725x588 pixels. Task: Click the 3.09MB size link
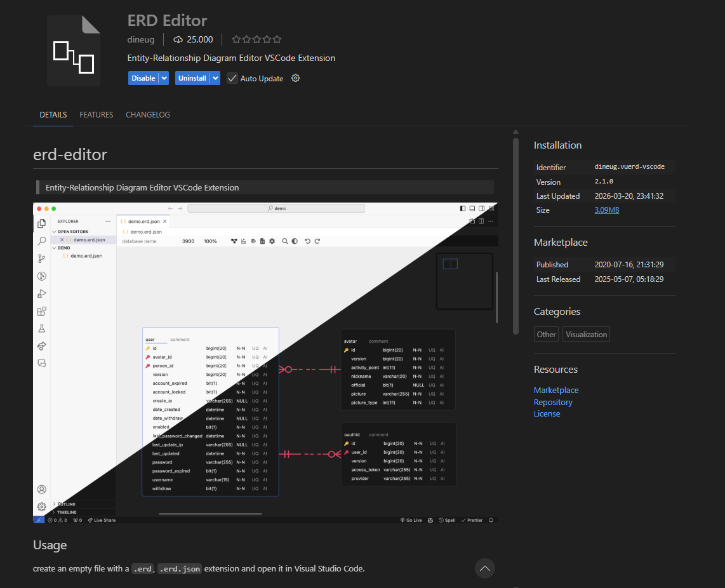[x=606, y=210]
